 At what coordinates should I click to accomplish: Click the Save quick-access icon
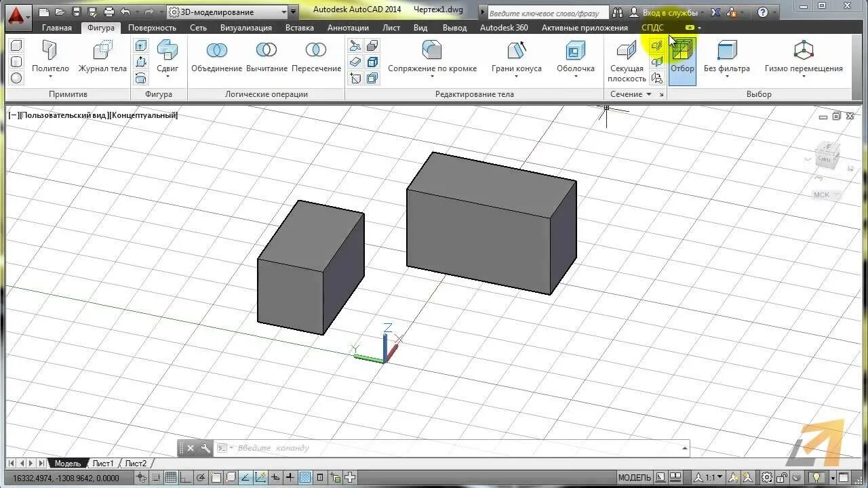(x=76, y=12)
